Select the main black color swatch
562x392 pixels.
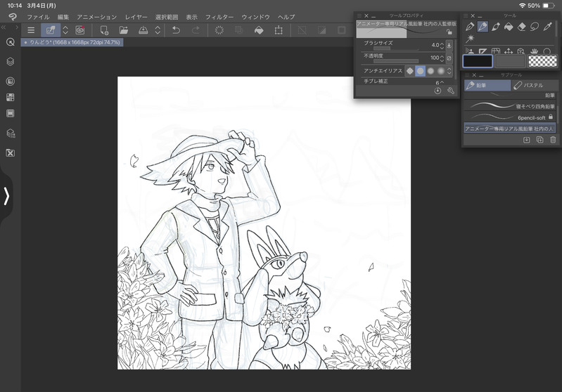(x=478, y=61)
